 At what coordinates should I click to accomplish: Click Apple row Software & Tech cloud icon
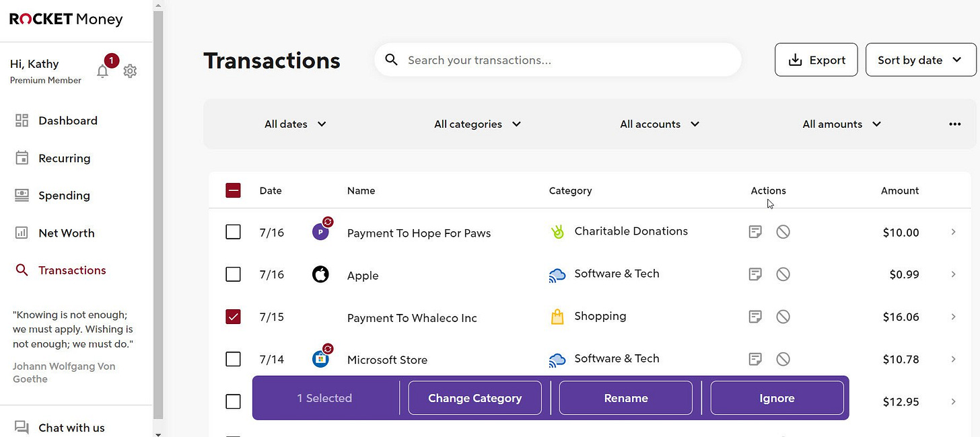coord(557,274)
